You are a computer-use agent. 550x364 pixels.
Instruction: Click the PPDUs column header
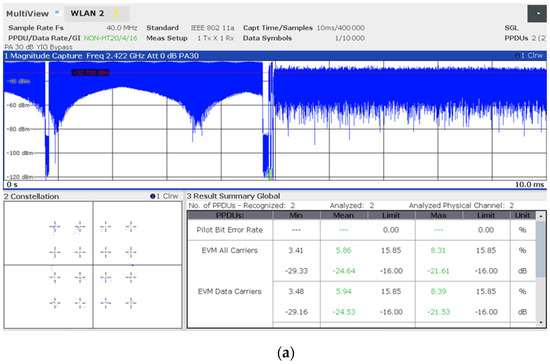pyautogui.click(x=230, y=215)
